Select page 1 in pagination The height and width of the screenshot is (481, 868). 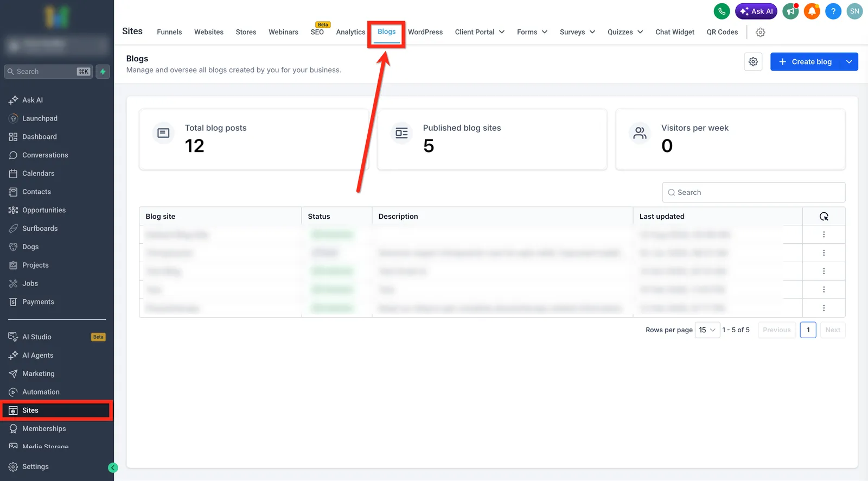[x=808, y=330]
